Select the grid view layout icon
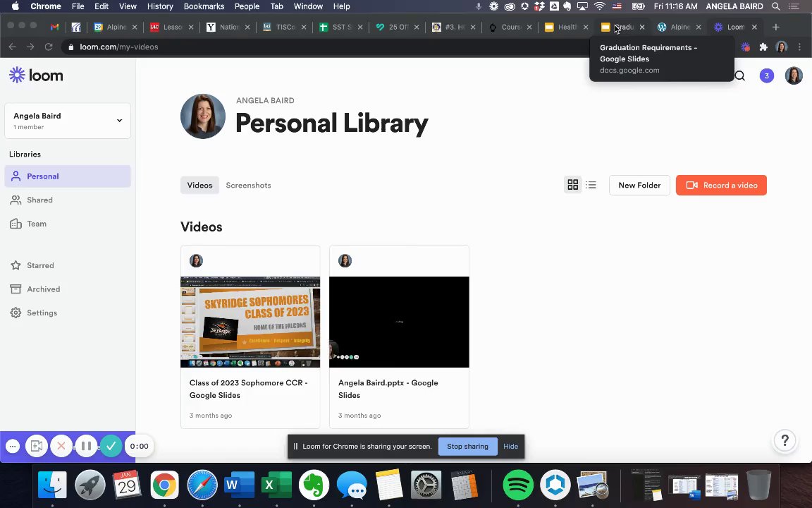812x508 pixels. click(573, 185)
